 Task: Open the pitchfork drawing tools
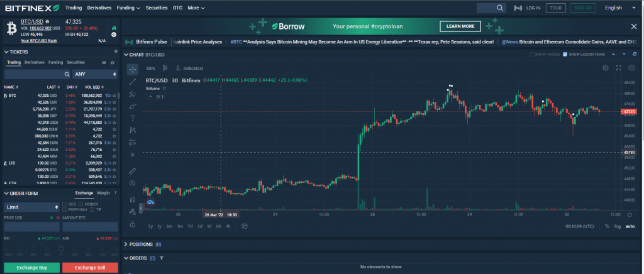coord(132,94)
